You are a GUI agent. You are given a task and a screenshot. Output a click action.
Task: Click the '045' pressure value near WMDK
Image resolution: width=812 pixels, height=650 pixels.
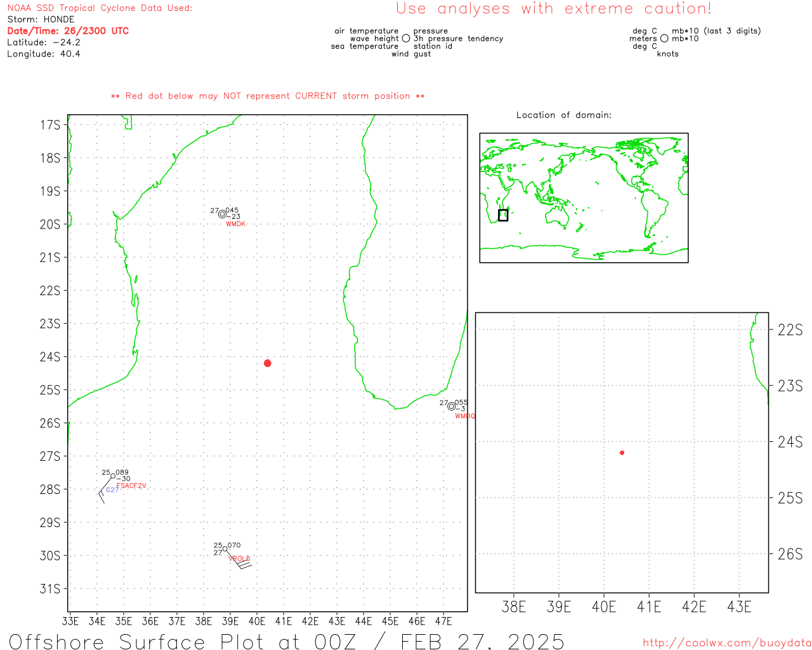click(x=232, y=210)
